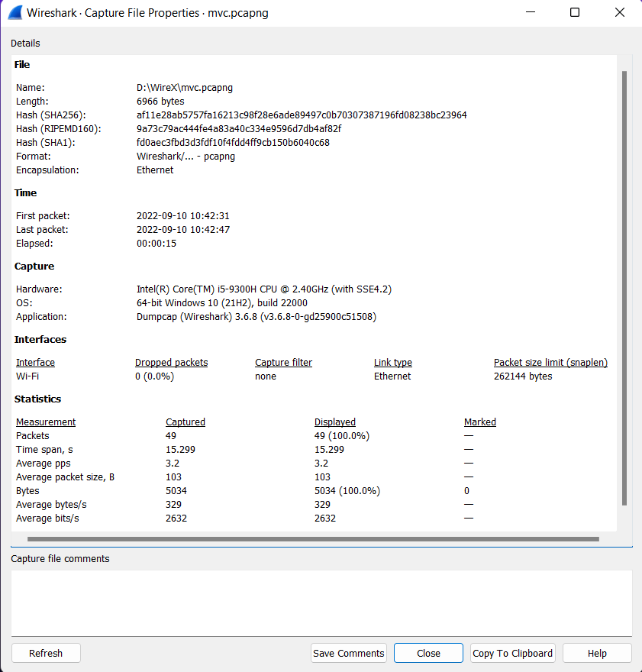Click the Capture file comments label
The height and width of the screenshot is (672, 642).
tap(60, 558)
